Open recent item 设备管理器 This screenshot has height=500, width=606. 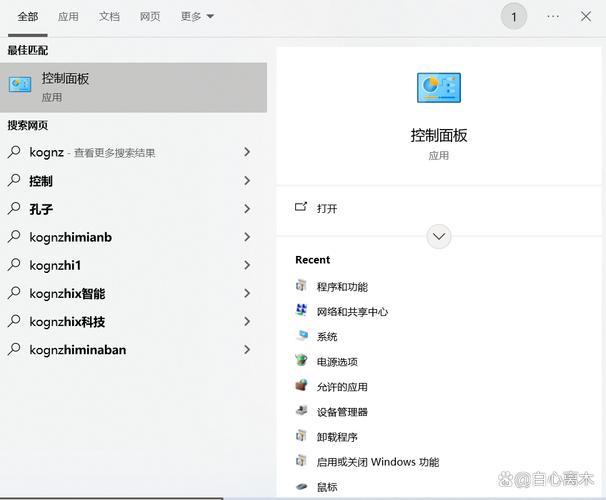click(x=342, y=412)
